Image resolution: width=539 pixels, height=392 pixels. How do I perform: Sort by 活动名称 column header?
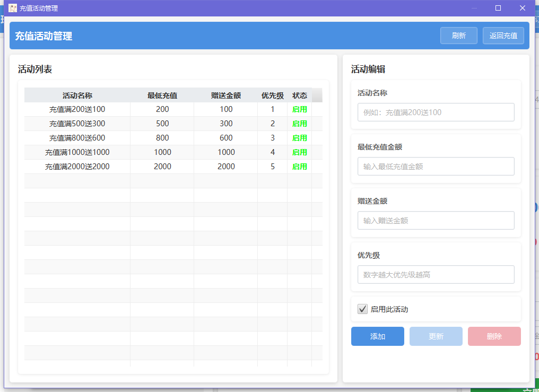77,95
